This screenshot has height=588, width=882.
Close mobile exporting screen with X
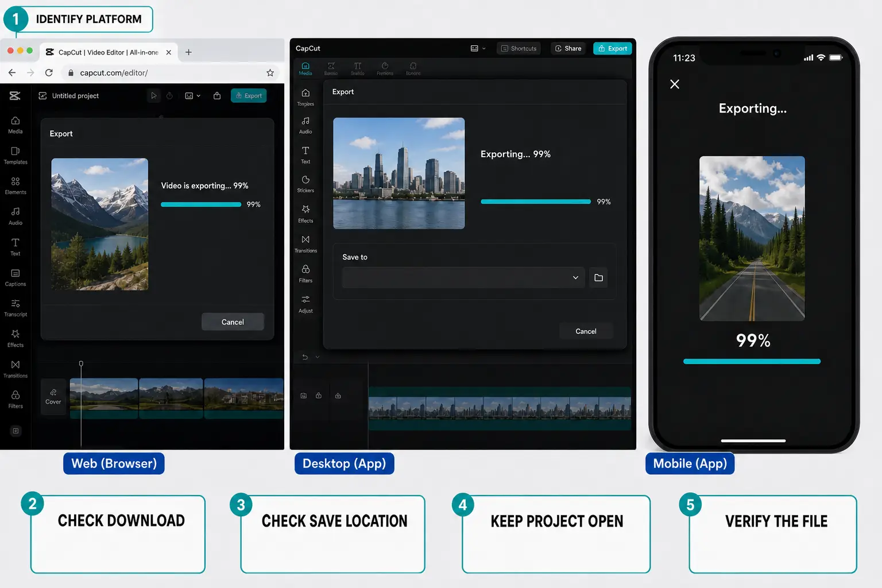click(675, 84)
